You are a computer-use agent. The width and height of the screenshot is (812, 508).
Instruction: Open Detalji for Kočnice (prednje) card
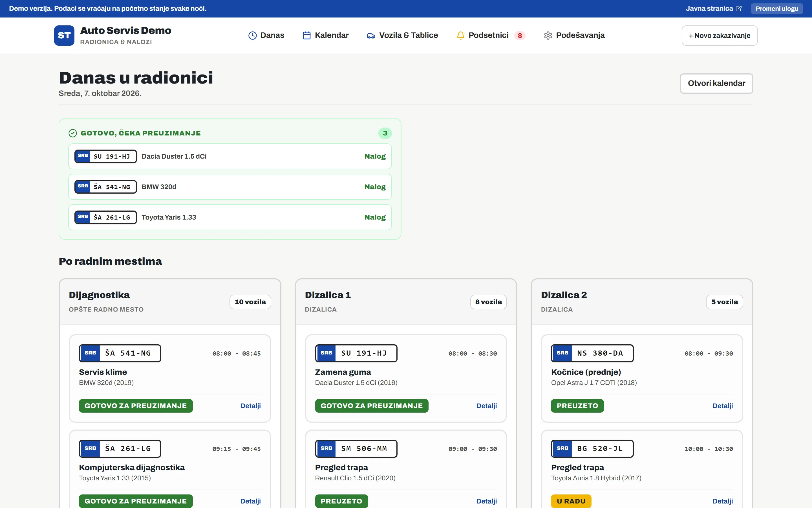722,406
